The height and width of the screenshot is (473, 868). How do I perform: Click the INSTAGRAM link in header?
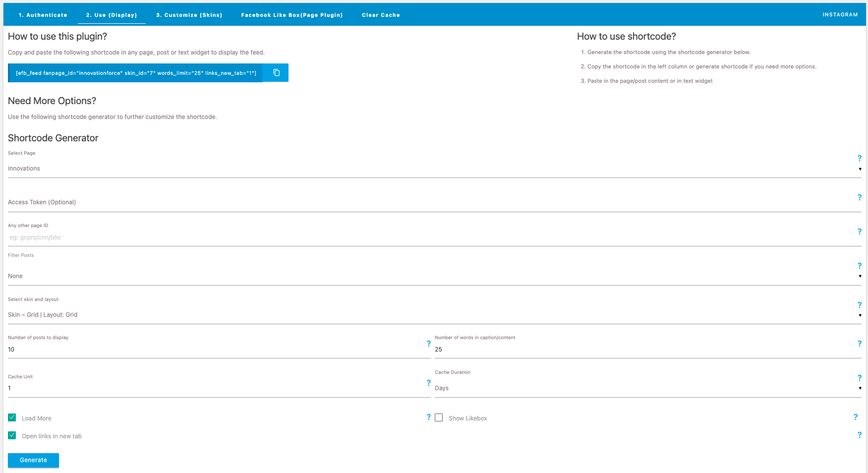coord(840,14)
